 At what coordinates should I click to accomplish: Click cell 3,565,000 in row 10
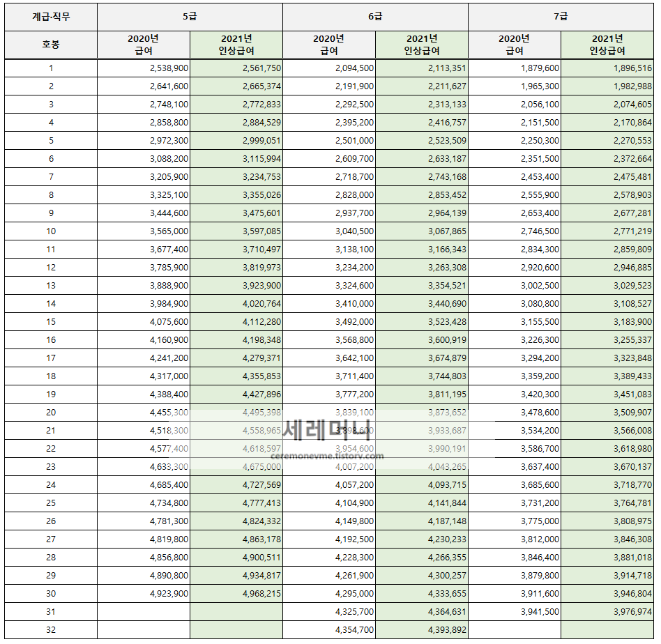coord(144,231)
